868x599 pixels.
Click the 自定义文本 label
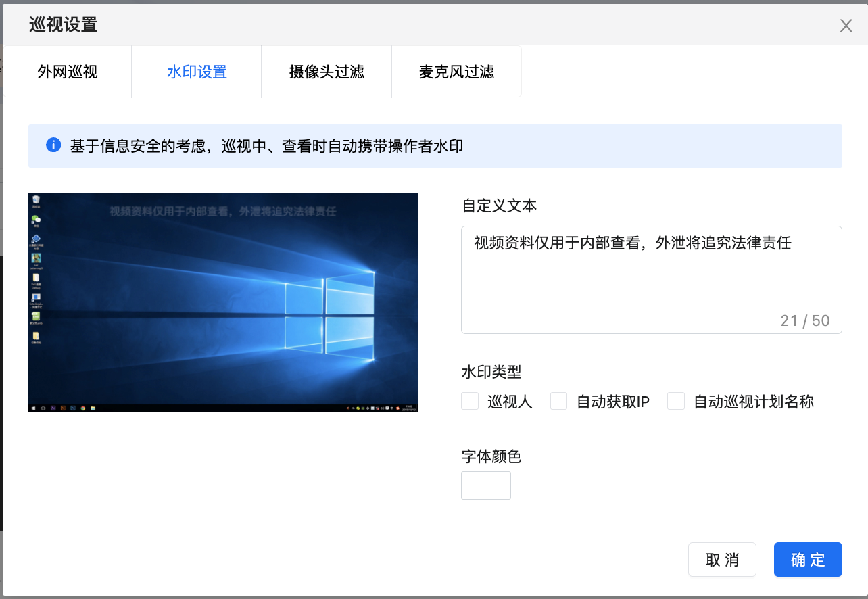click(x=499, y=206)
